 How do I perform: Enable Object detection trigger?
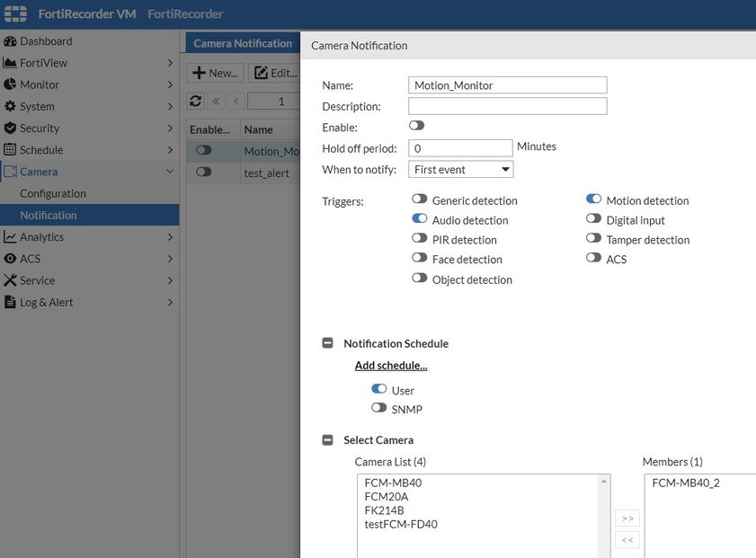click(420, 278)
